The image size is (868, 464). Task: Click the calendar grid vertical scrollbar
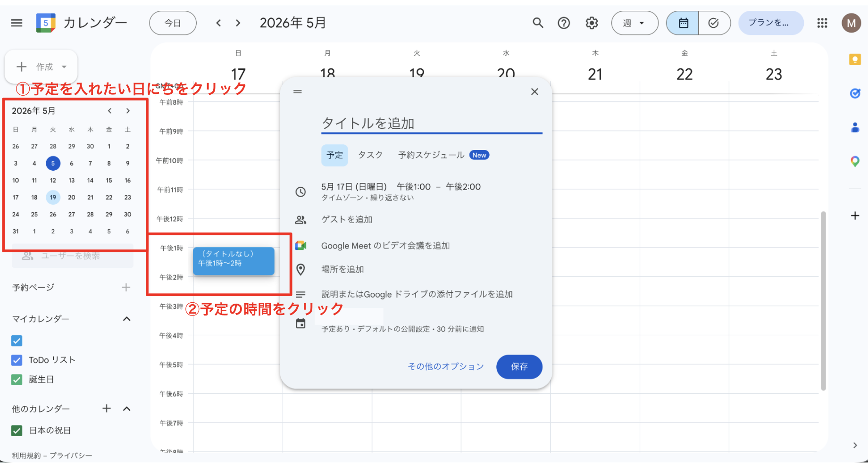point(824,301)
